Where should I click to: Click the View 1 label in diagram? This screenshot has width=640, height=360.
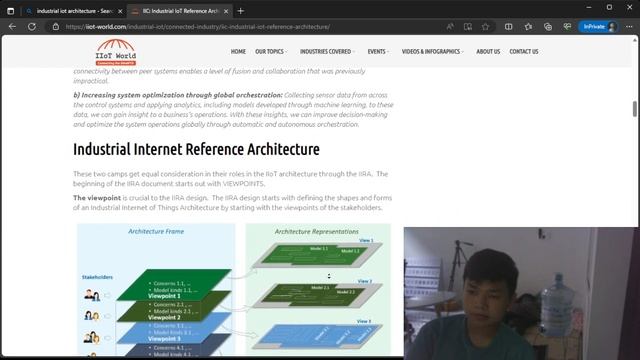point(366,240)
